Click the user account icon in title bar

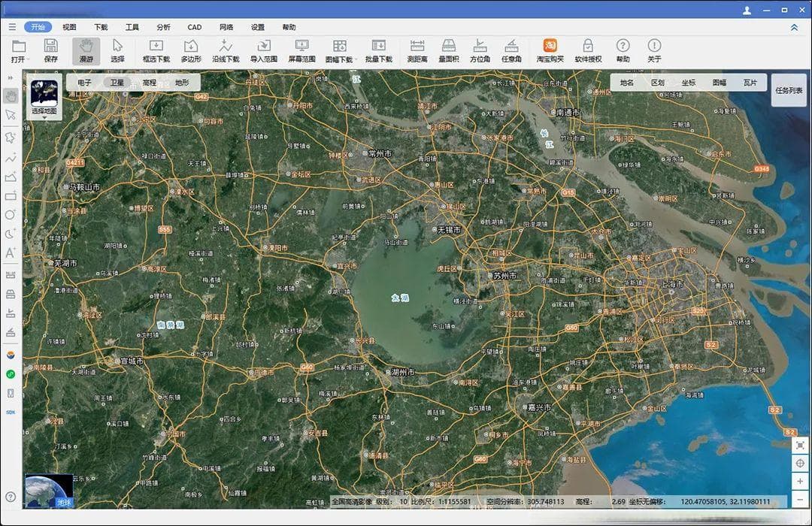[x=747, y=11]
